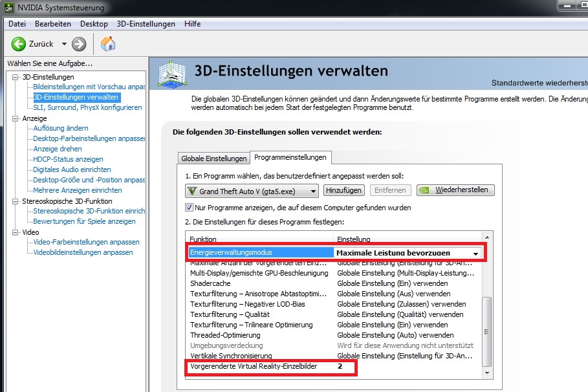This screenshot has height=392, width=588.
Task: Collapse the 3D-Einstellungen tree node
Action: click(16, 77)
